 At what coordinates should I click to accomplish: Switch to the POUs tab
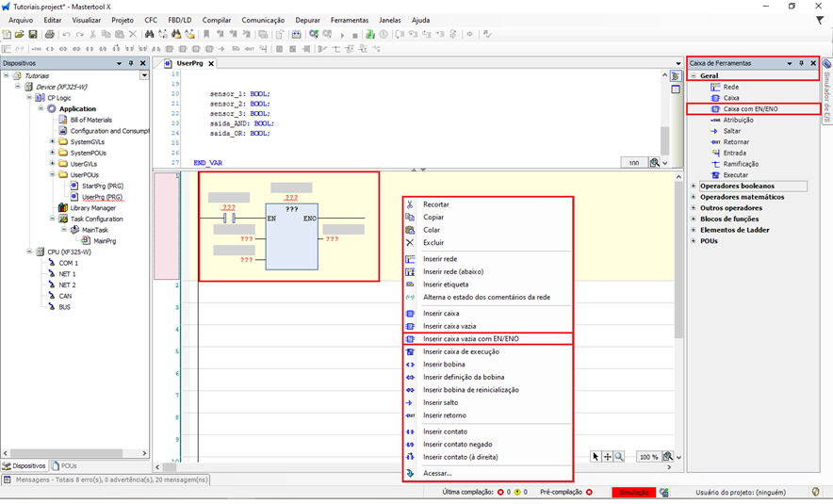coord(64,465)
